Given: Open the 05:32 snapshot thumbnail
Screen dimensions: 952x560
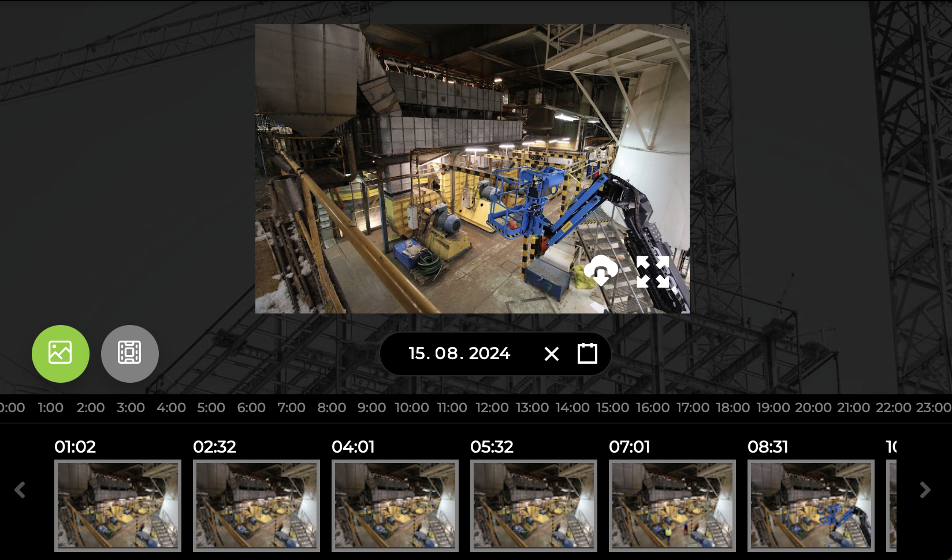Looking at the screenshot, I should point(534,505).
